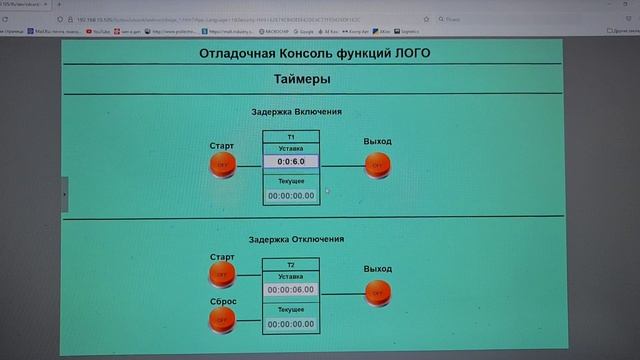The width and height of the screenshot is (640, 360).
Task: Bookmark this page with star icon
Action: coord(427,19)
